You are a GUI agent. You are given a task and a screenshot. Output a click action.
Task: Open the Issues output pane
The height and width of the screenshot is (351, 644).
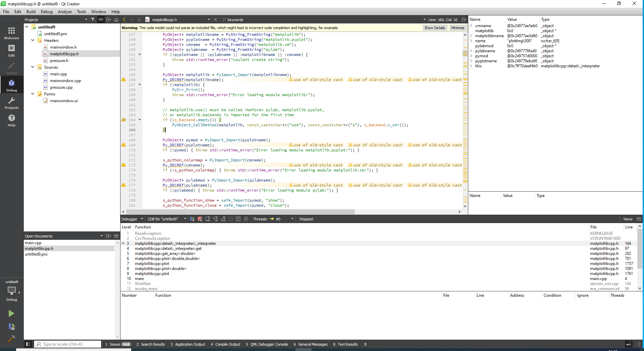pos(118,344)
